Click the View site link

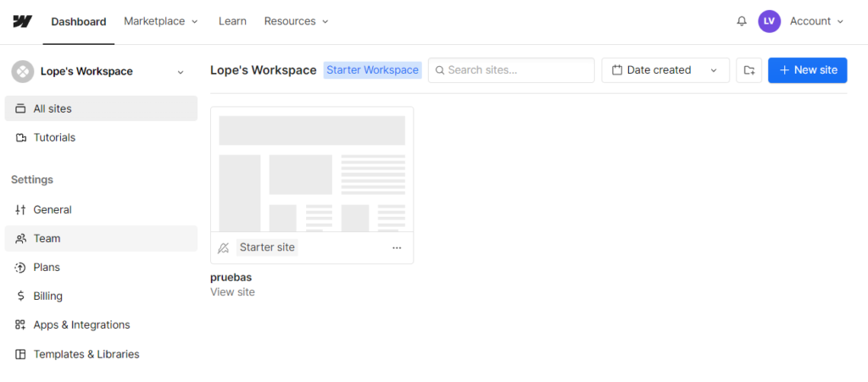pyautogui.click(x=232, y=292)
